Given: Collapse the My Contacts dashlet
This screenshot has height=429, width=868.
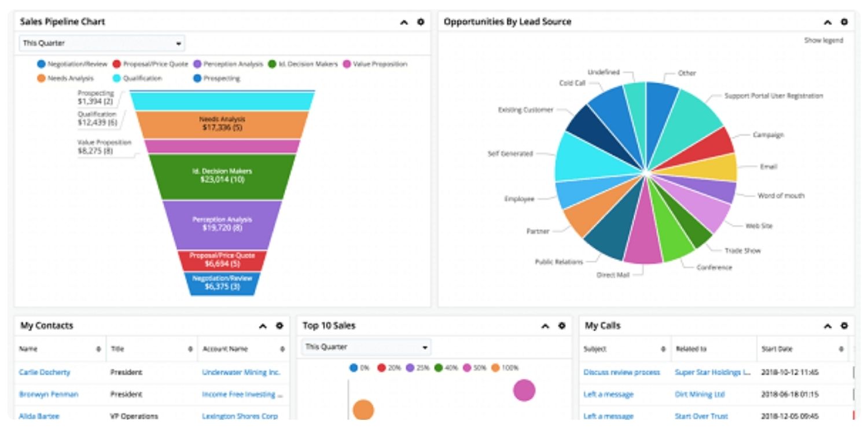Looking at the screenshot, I should coord(263,326).
